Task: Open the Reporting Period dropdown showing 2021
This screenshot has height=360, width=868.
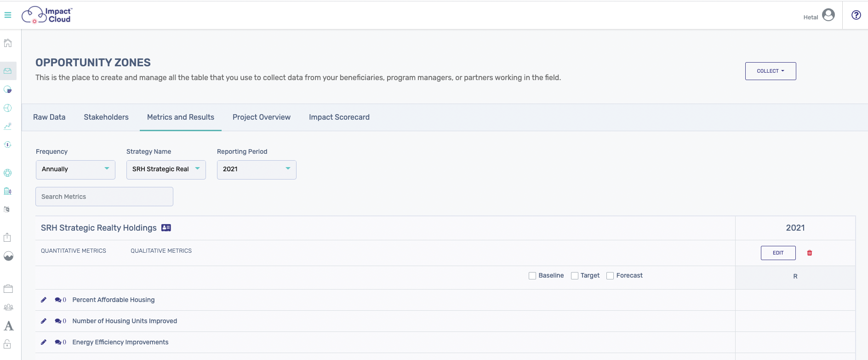Action: coord(257,169)
